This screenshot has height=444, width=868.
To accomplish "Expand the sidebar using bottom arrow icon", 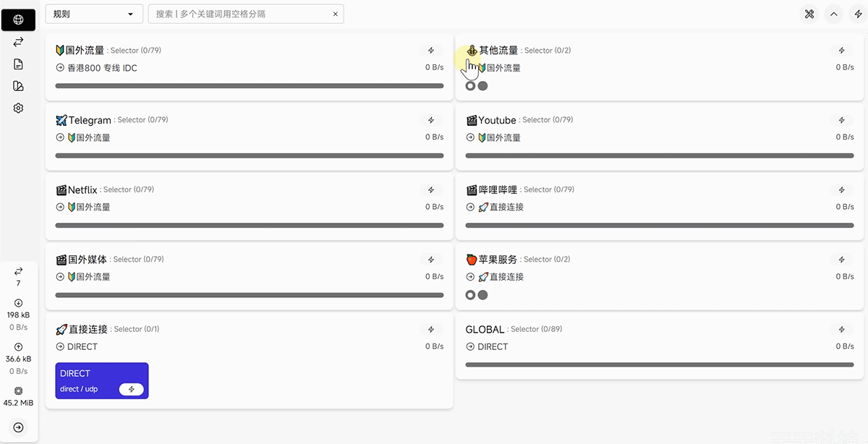I will click(x=18, y=427).
